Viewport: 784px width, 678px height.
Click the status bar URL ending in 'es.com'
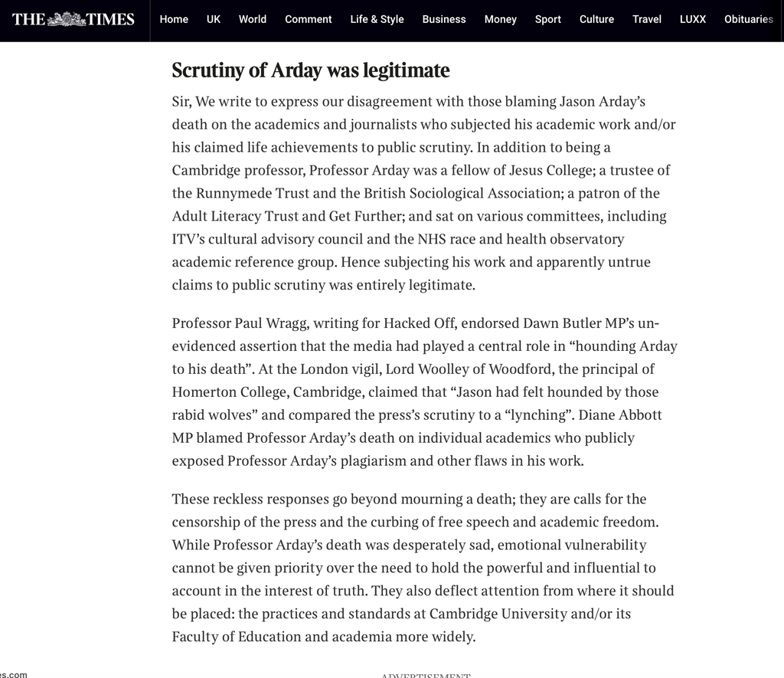14,674
